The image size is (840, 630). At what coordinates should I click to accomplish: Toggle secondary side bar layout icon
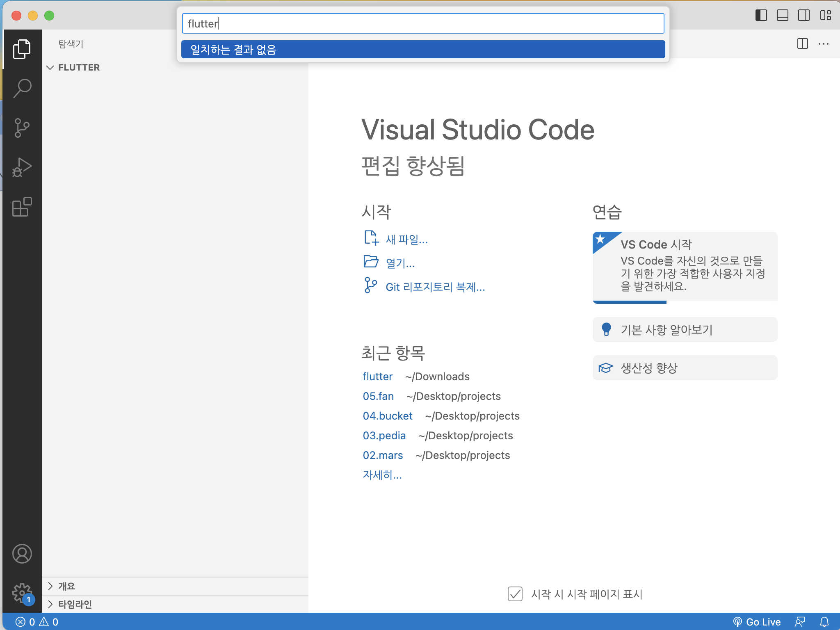click(x=804, y=16)
